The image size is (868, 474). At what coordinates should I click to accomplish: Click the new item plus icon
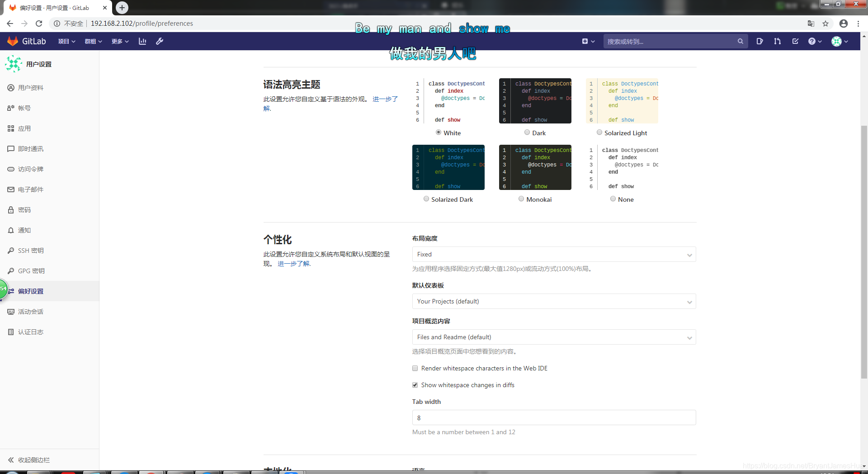tap(588, 41)
